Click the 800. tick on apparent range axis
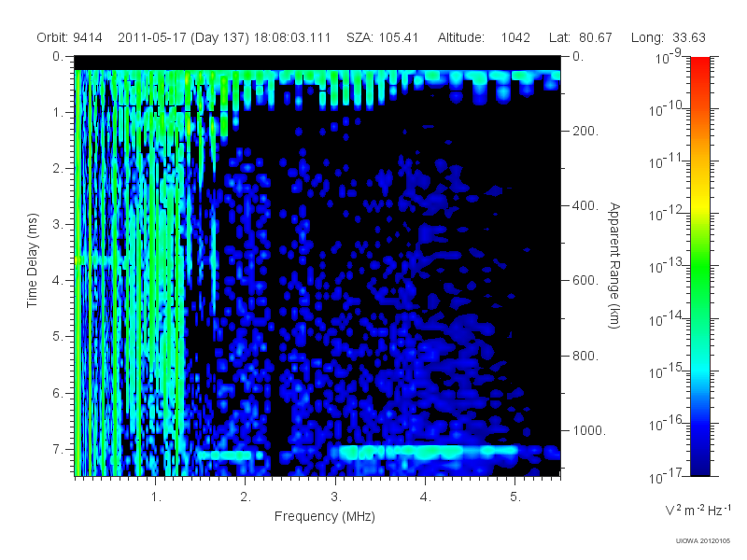Image resolution: width=747 pixels, height=560 pixels. (585, 356)
